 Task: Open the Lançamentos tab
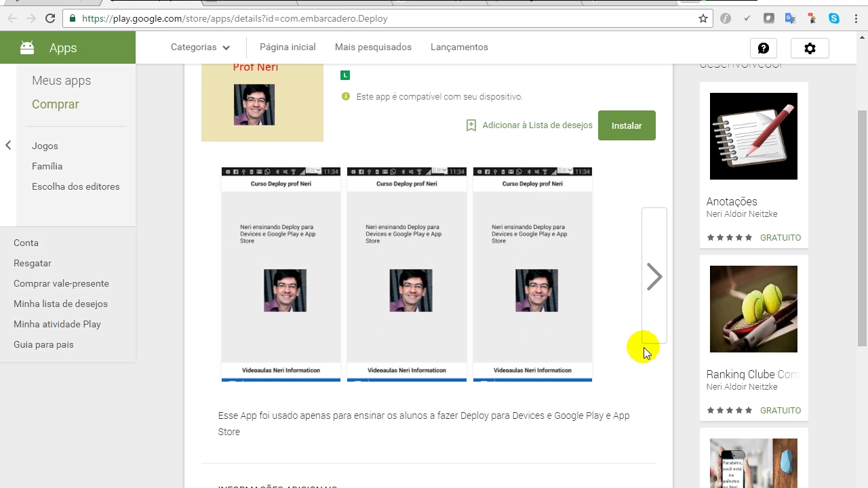point(459,47)
